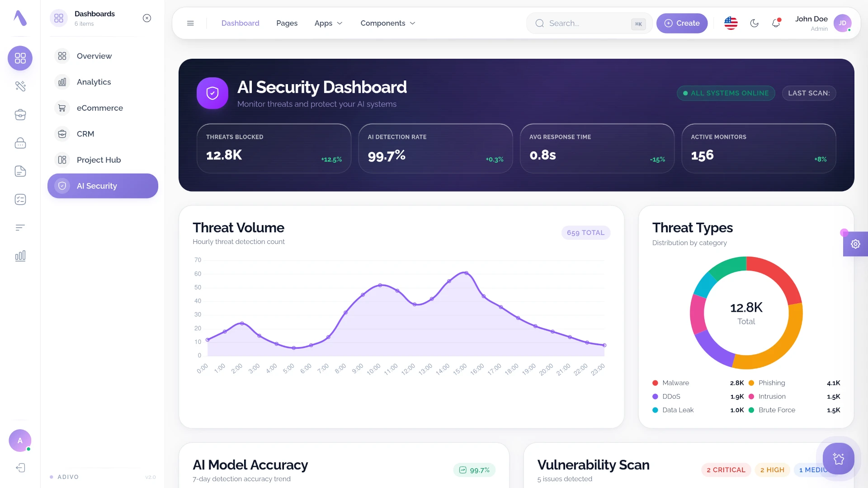Change language via US flag icon
Screen dimensions: 868x488
[x=731, y=23]
